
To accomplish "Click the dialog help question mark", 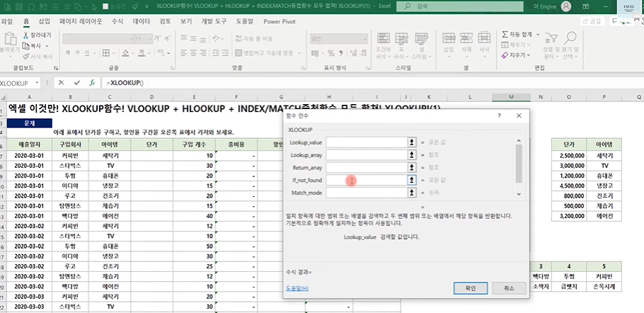I will (499, 116).
